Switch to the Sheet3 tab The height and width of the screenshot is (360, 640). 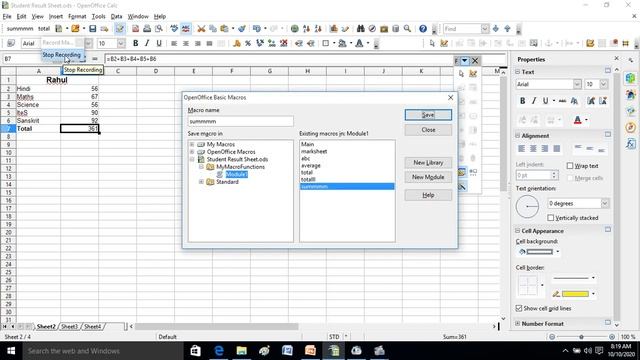[69, 327]
